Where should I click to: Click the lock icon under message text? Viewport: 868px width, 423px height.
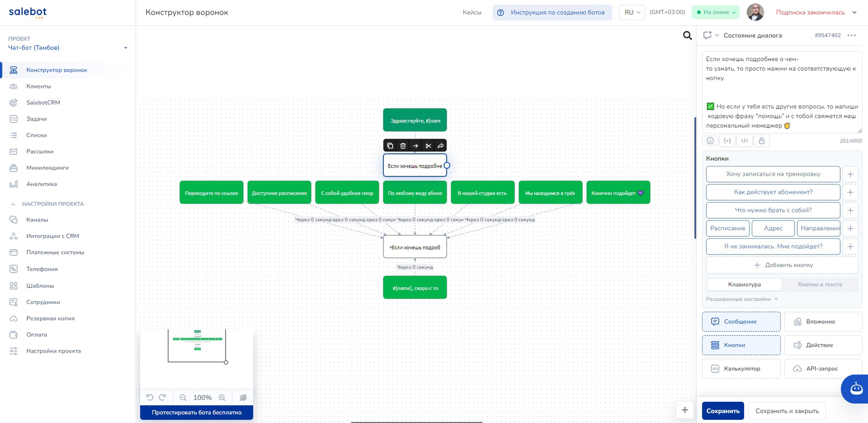point(762,141)
